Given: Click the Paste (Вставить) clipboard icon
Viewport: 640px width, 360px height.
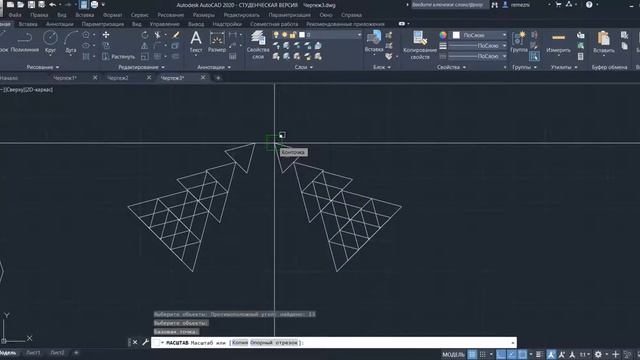Looking at the screenshot, I should 604,42.
